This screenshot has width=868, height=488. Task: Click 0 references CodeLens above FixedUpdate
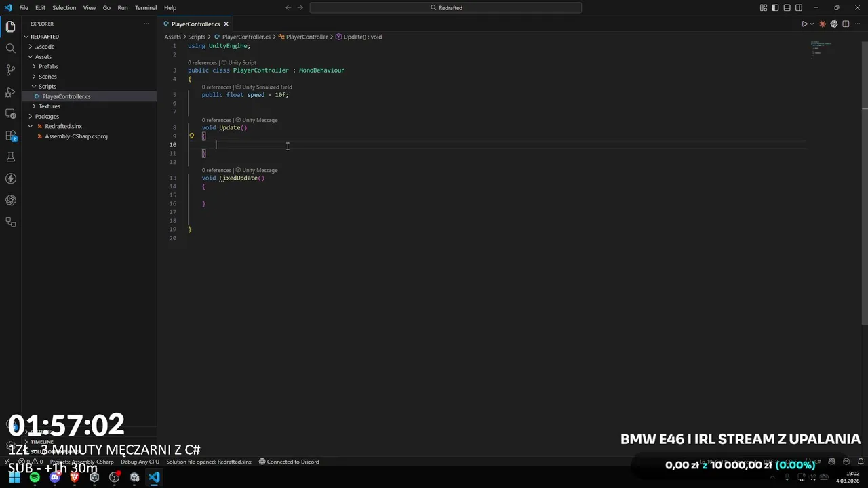coord(216,170)
